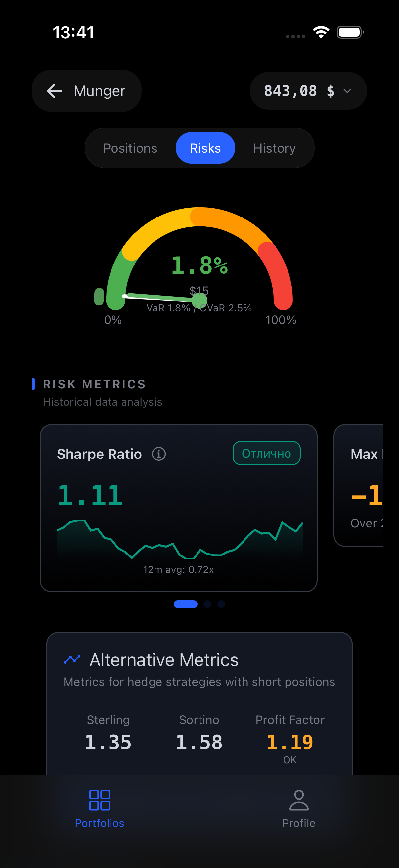Tap the Alternative Metrics chart icon
Image resolution: width=399 pixels, height=868 pixels.
(x=72, y=659)
